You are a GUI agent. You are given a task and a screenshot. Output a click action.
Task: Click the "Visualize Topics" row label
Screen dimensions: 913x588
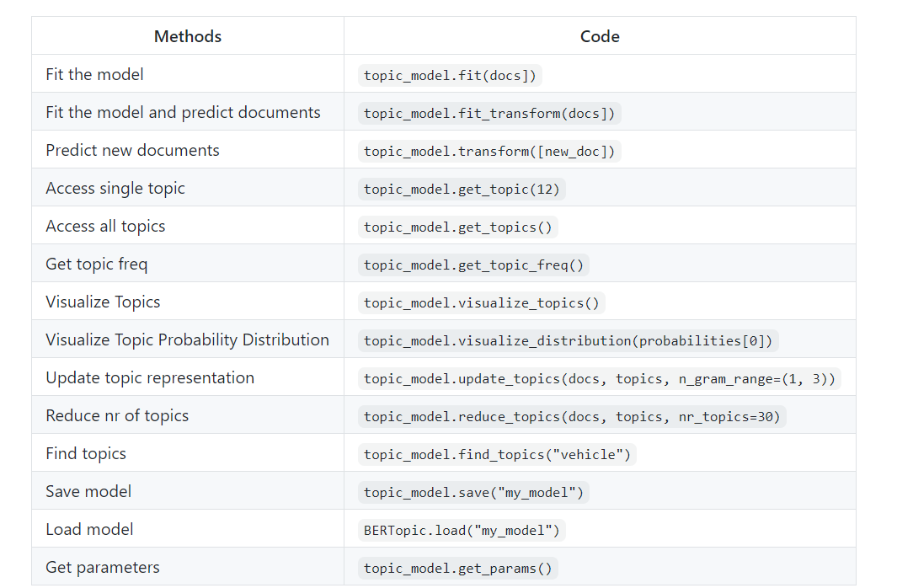pyautogui.click(x=103, y=302)
